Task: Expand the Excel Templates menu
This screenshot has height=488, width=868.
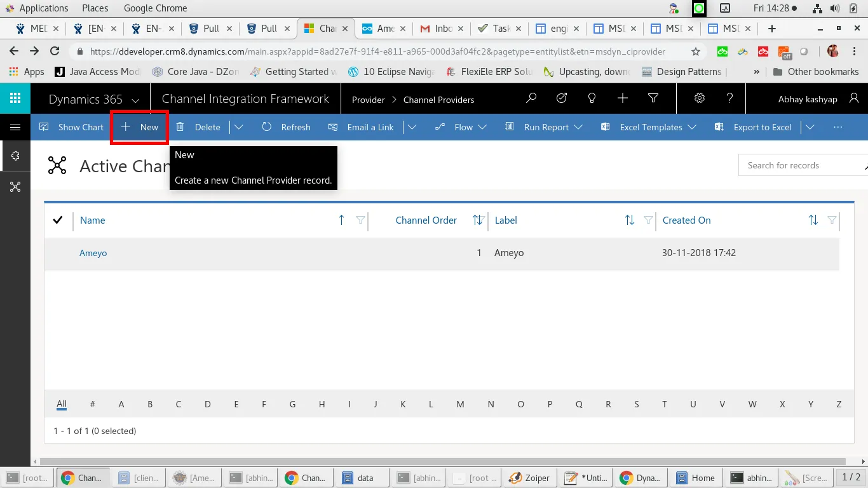Action: [648, 127]
